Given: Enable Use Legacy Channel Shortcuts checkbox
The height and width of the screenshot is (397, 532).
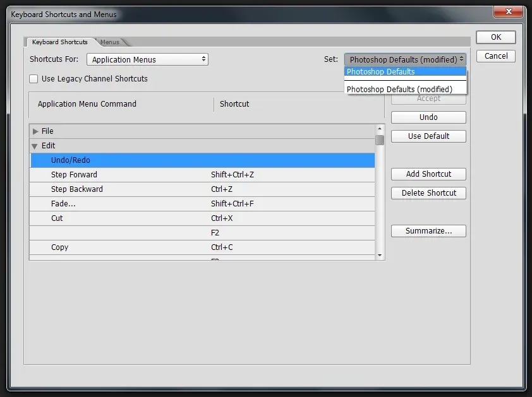Looking at the screenshot, I should coord(33,79).
